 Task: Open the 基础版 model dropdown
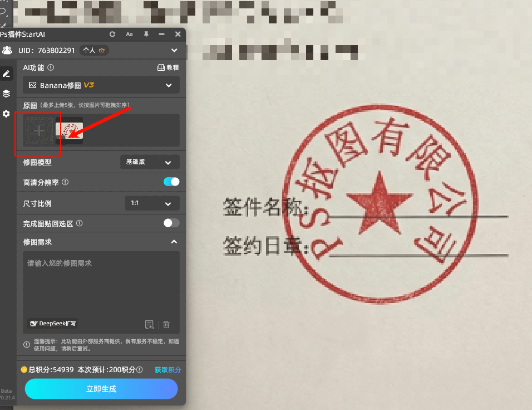149,162
